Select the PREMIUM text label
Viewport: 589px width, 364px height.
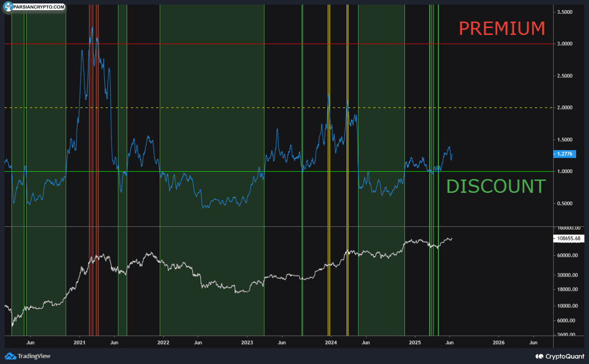(x=502, y=29)
